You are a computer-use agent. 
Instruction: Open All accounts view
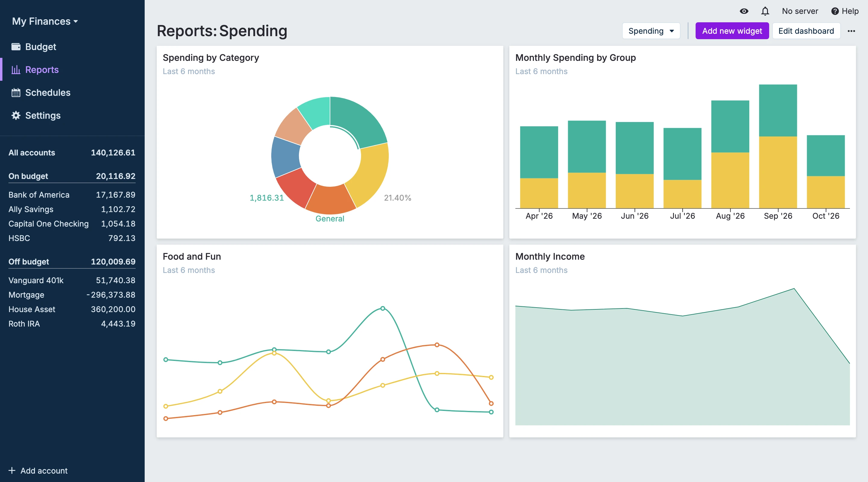point(72,152)
